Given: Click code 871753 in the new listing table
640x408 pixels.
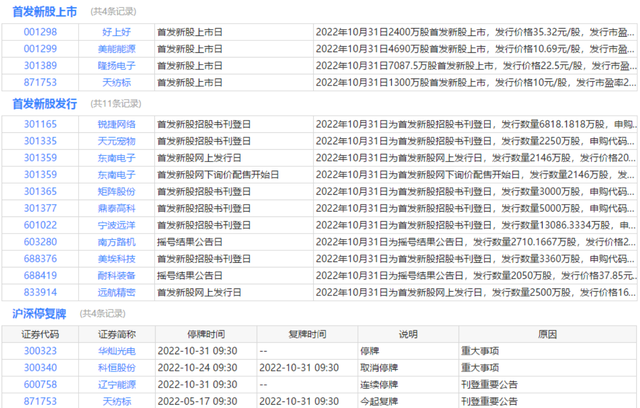Looking at the screenshot, I should click(40, 82).
